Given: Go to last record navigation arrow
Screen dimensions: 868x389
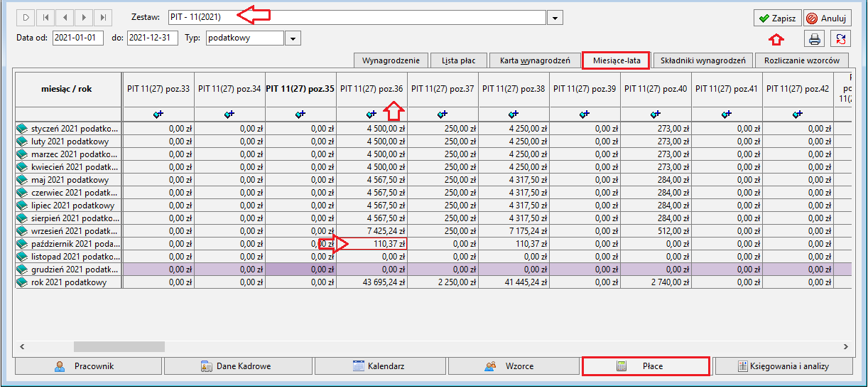Looking at the screenshot, I should 104,17.
